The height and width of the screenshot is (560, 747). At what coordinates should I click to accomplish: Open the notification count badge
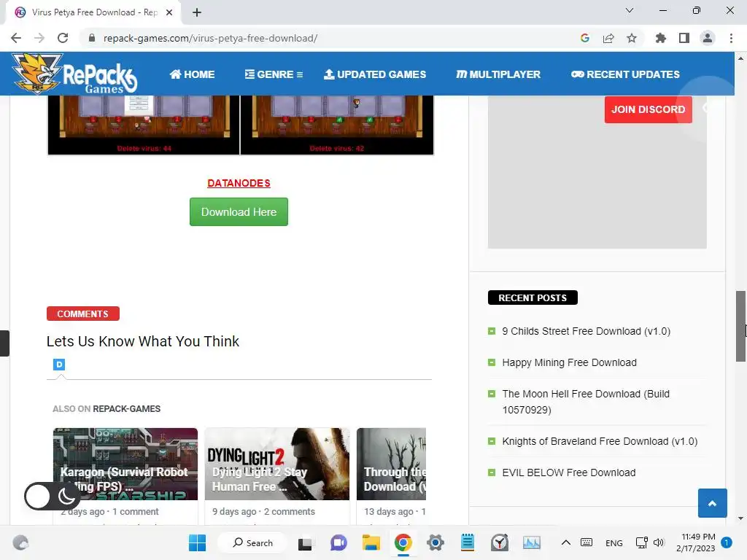[x=727, y=542]
